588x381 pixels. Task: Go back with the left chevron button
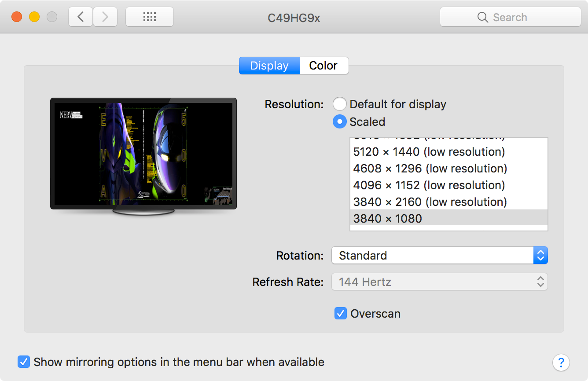pyautogui.click(x=81, y=17)
